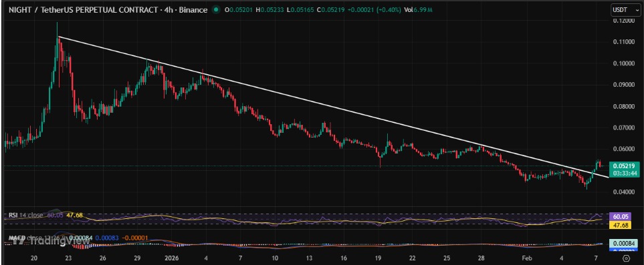Click the current price label 0.05219
This screenshot has width=644, height=265.
[x=624, y=166]
